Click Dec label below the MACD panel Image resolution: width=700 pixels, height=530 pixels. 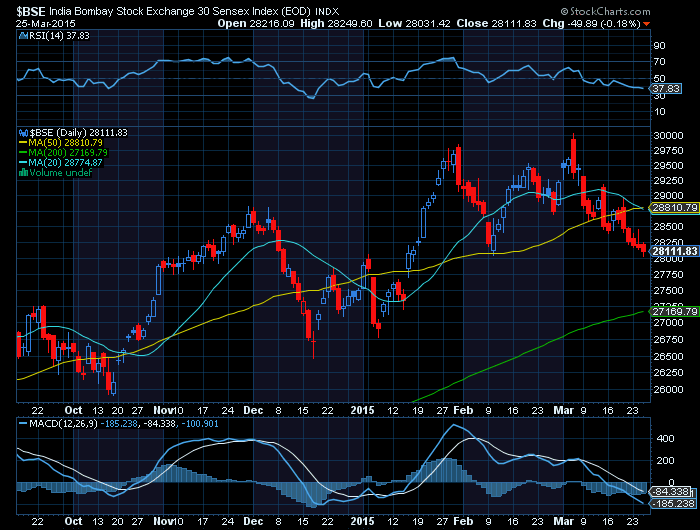pos(253,521)
